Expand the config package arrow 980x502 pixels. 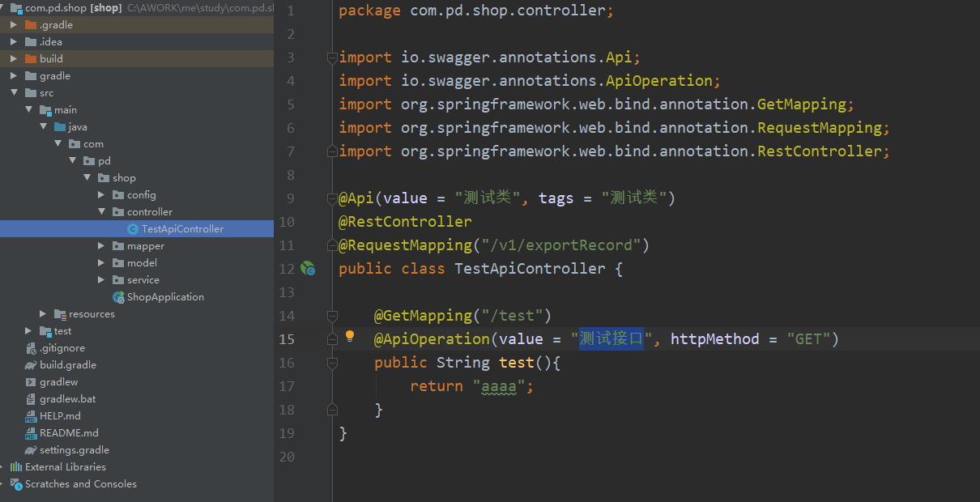(x=101, y=195)
